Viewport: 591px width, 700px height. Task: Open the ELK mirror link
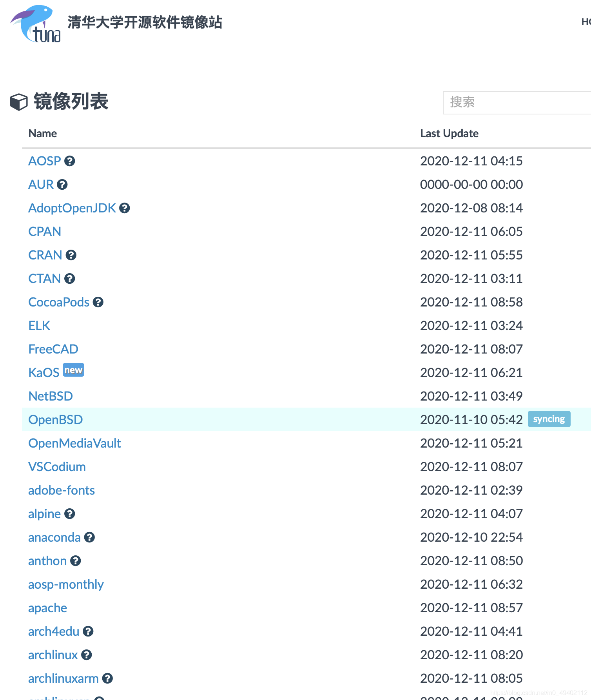coord(39,326)
